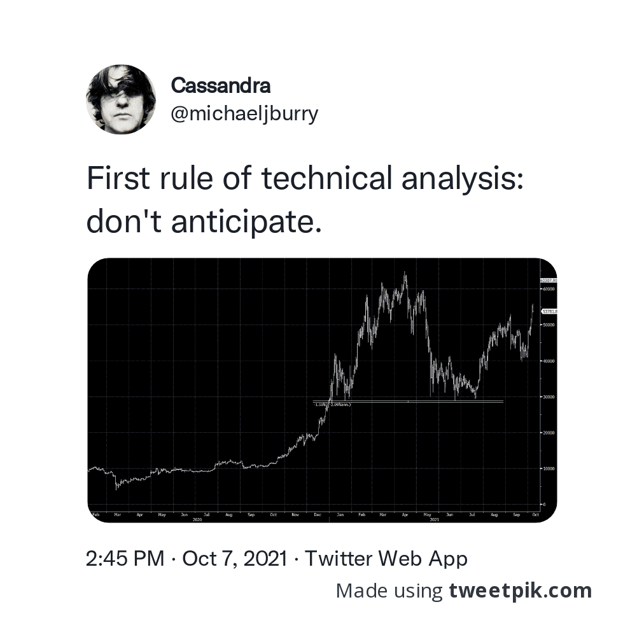Click the 62307.90 high price tag
The width and height of the screenshot is (644, 644).
[x=549, y=280]
